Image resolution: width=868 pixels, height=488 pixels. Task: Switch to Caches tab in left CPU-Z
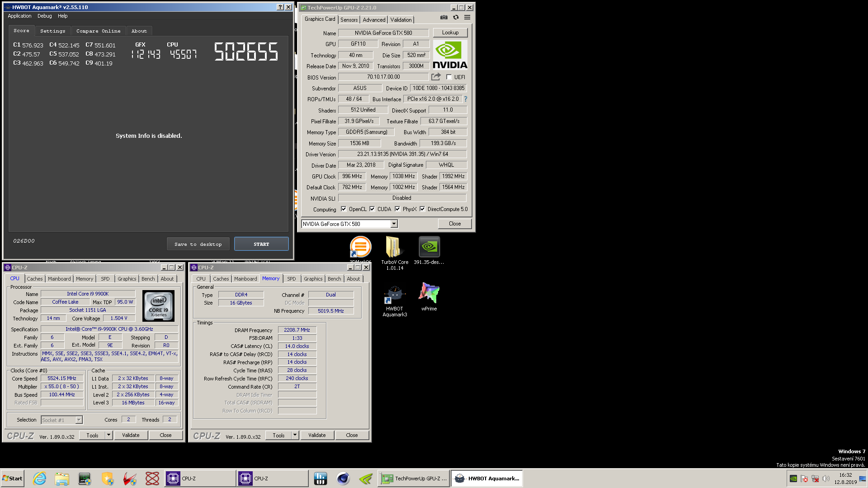pyautogui.click(x=34, y=279)
